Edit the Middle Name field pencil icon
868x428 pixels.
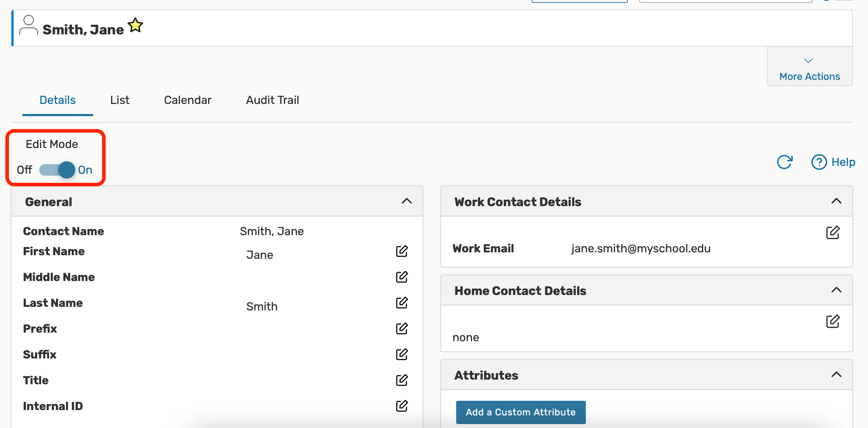[x=402, y=277]
